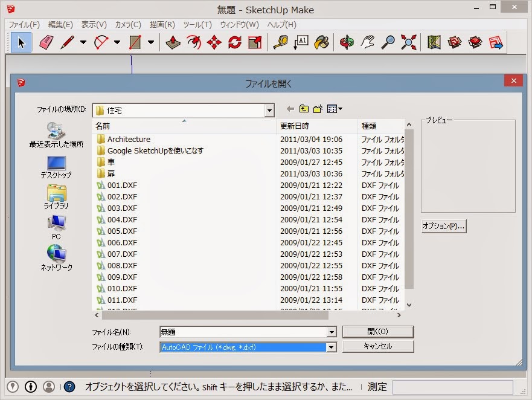Click into the ファイル名 input field
Viewport: 532px width, 400px height.
pos(243,332)
